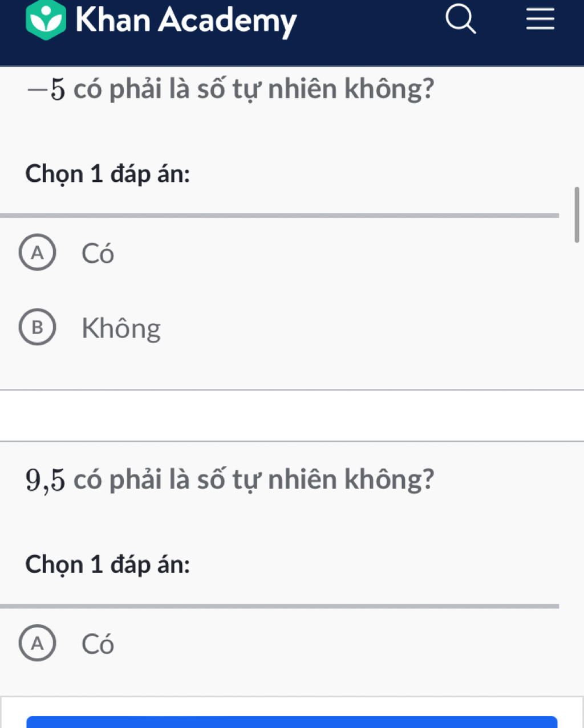Choose the 'Không' answer text

[x=121, y=328]
